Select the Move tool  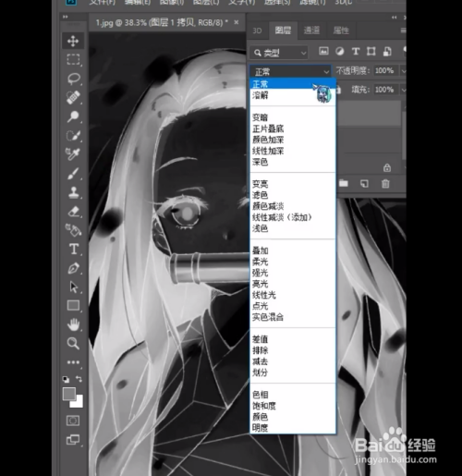(x=73, y=41)
